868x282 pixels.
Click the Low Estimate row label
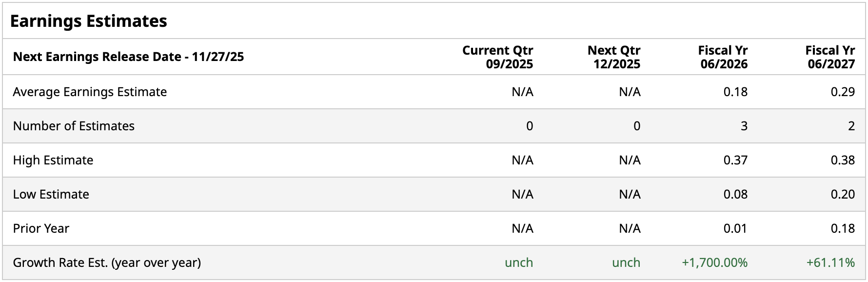(x=51, y=194)
